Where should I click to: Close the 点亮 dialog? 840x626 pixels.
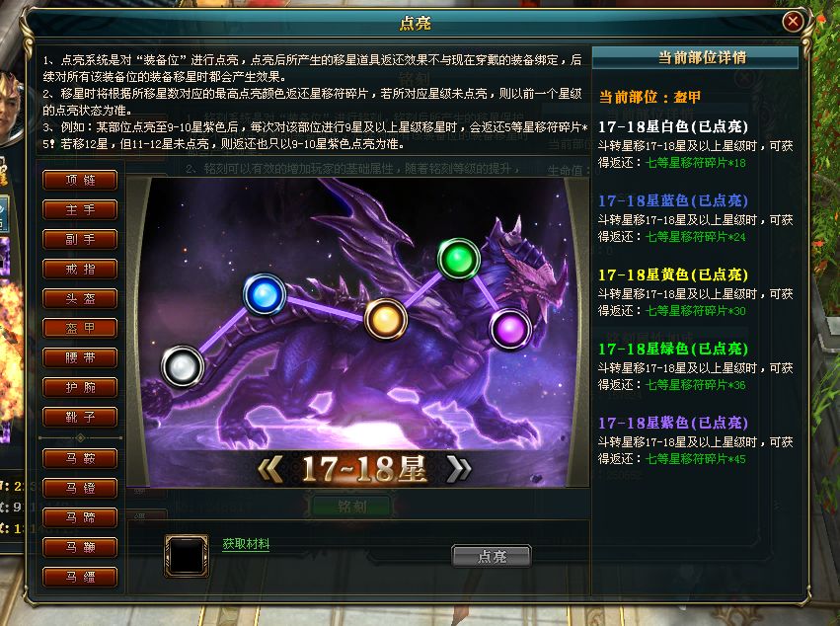[793, 22]
